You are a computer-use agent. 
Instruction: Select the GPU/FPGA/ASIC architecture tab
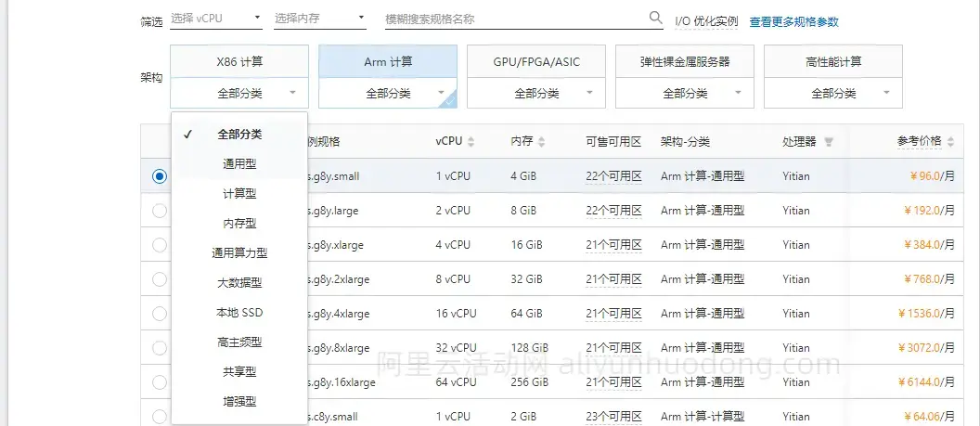[536, 62]
